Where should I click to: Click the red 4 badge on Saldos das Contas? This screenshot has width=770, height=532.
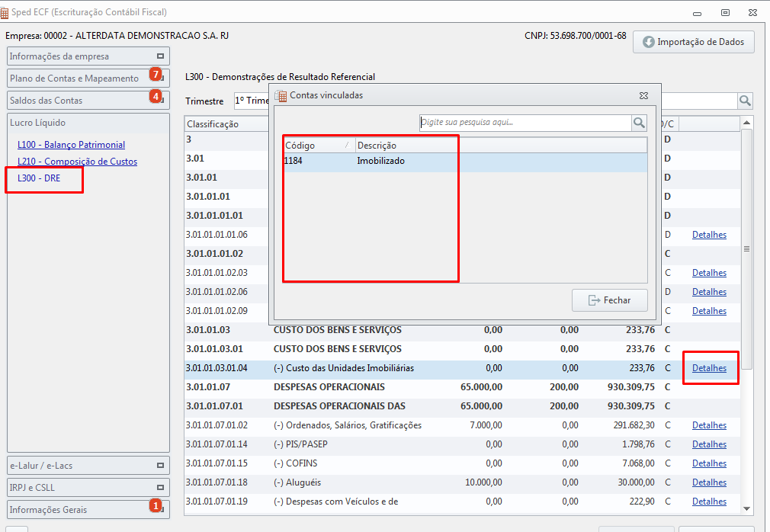156,96
